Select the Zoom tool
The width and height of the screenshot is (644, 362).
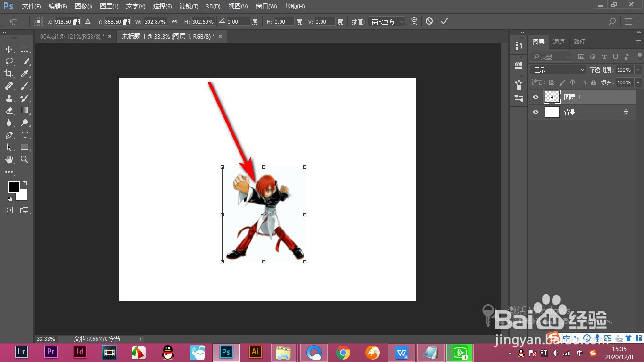(x=25, y=159)
